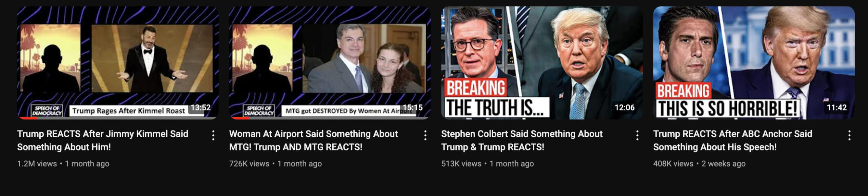Open options menu for ABC Anchor video
The height and width of the screenshot is (196, 868).
click(x=849, y=135)
